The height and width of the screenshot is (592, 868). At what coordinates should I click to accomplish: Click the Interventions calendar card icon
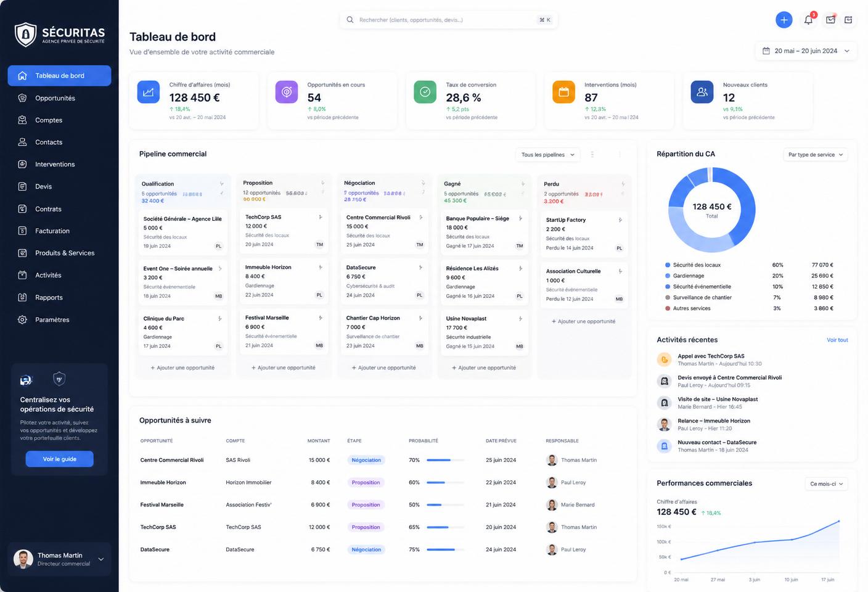(563, 92)
